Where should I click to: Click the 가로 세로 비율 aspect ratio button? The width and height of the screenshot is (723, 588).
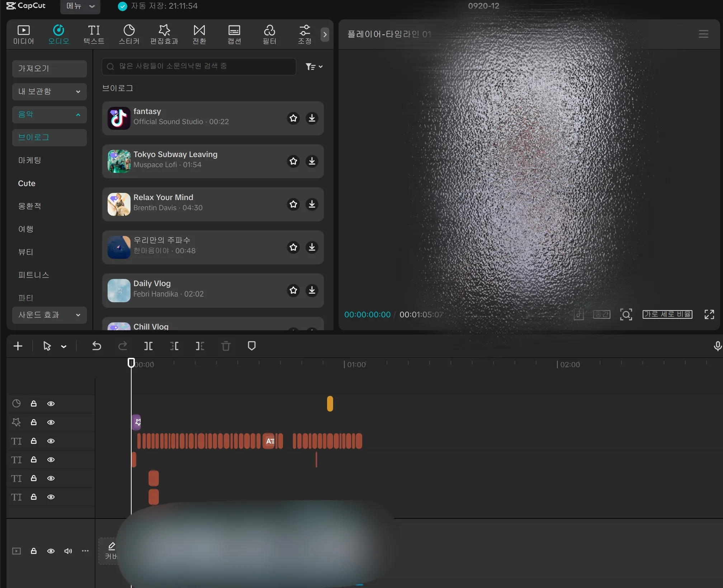[x=667, y=314]
